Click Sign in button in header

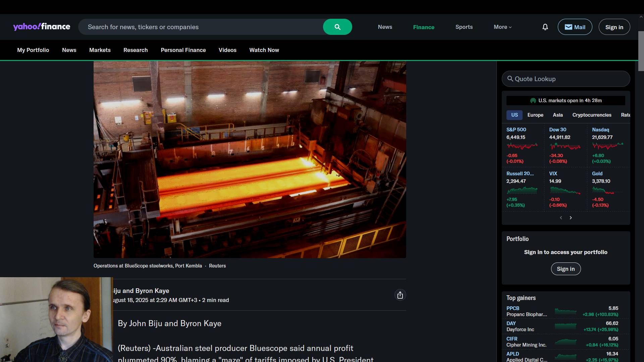pos(614,27)
